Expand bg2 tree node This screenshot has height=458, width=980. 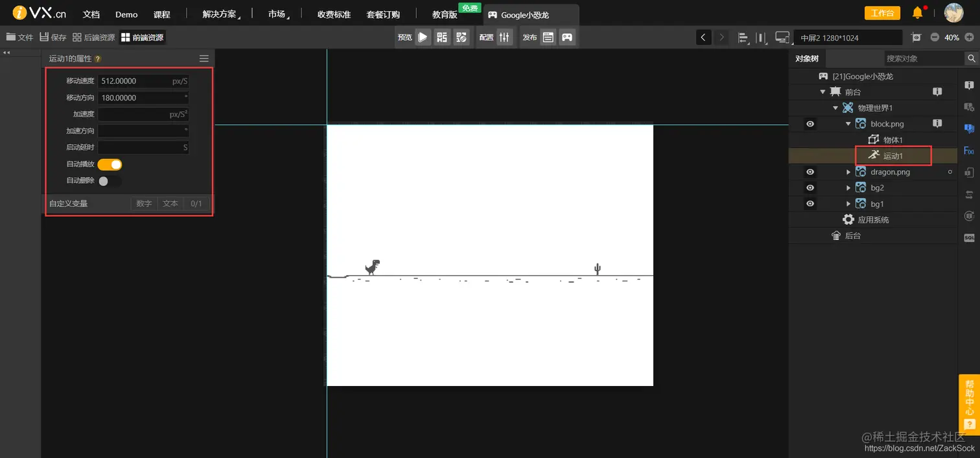pos(848,187)
